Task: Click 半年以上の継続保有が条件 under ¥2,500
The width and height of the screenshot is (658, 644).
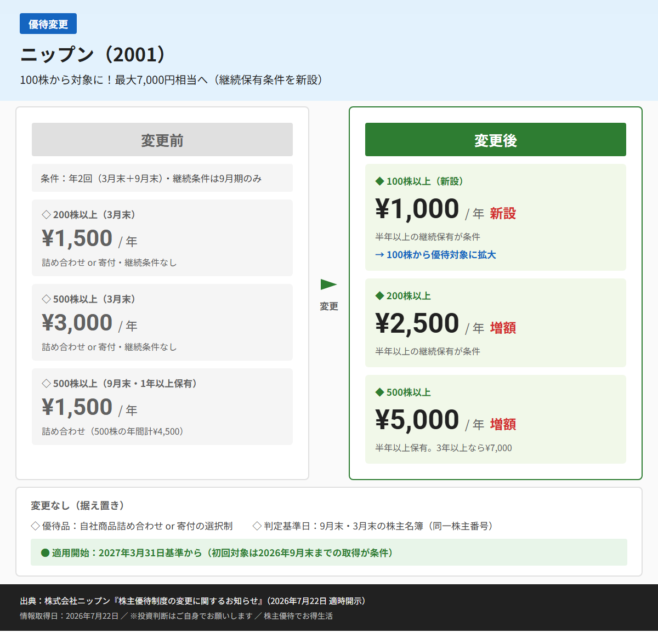Action: pos(428,351)
